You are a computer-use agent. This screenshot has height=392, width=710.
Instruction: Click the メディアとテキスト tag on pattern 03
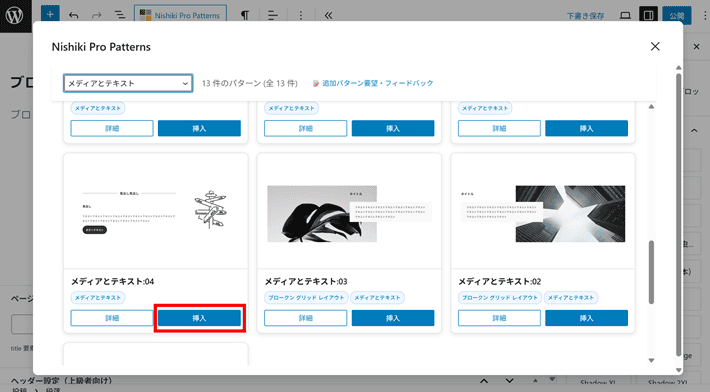(x=377, y=297)
